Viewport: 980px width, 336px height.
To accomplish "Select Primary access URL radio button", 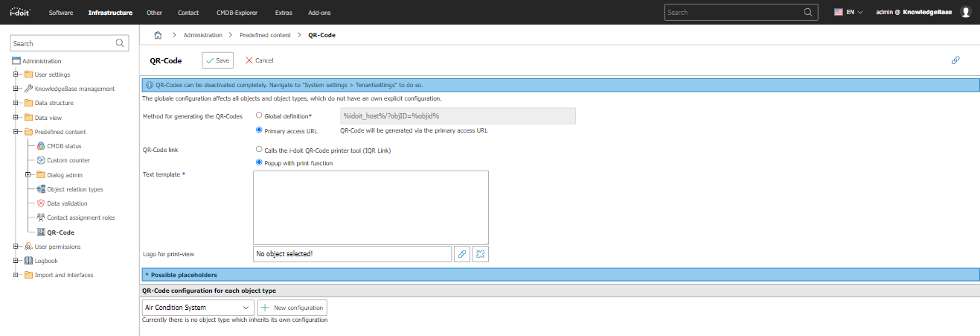I will [x=259, y=130].
